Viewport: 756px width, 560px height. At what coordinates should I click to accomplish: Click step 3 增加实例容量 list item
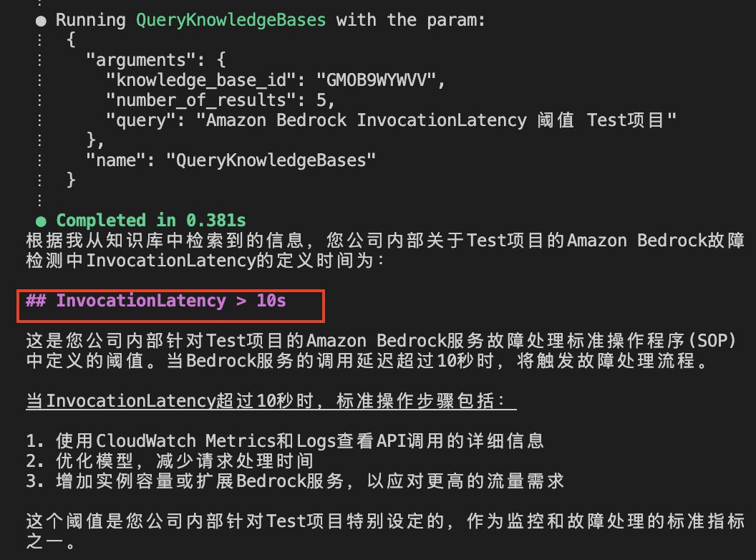click(295, 481)
